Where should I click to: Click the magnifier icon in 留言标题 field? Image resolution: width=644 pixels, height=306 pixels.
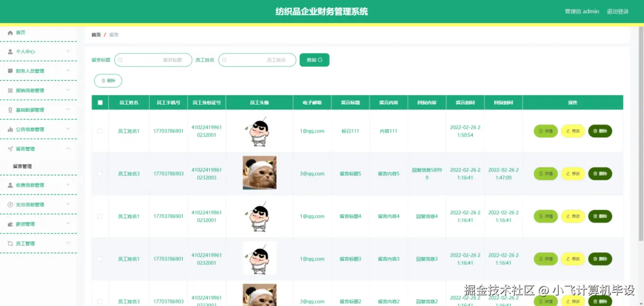[121, 60]
